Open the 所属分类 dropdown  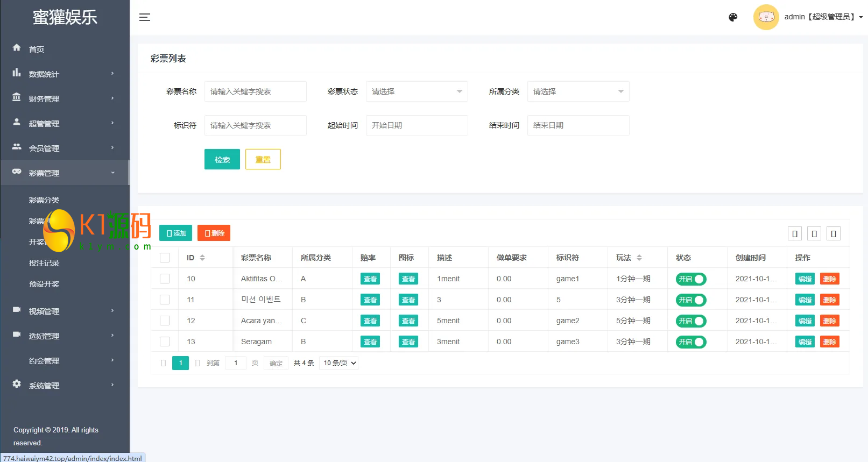point(578,91)
